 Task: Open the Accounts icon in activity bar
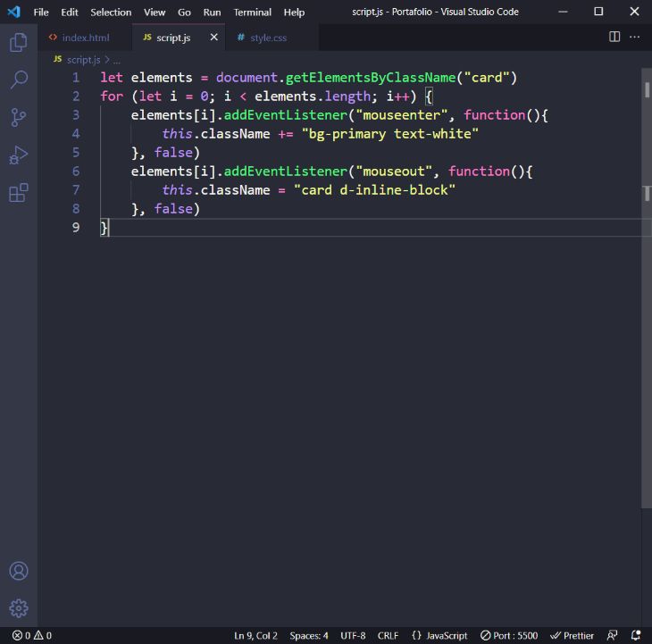(18, 571)
